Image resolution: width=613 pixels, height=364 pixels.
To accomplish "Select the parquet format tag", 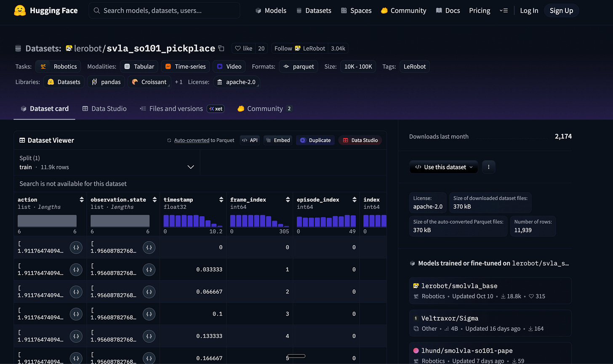I will [x=299, y=66].
